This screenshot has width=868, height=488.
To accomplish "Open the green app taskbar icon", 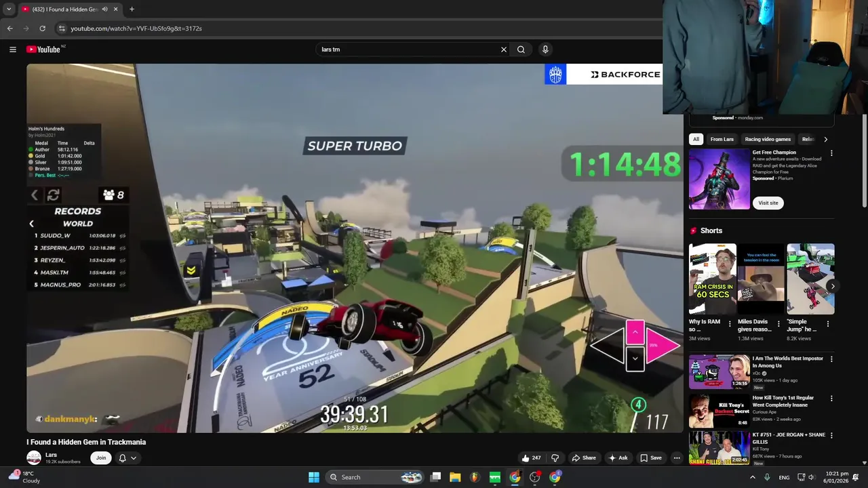I will tap(495, 477).
